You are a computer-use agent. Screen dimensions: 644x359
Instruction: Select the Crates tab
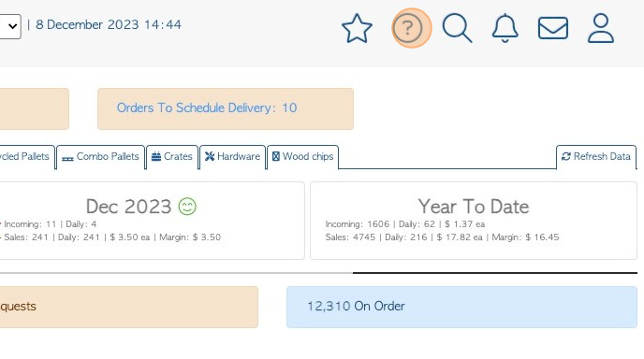pyautogui.click(x=172, y=157)
